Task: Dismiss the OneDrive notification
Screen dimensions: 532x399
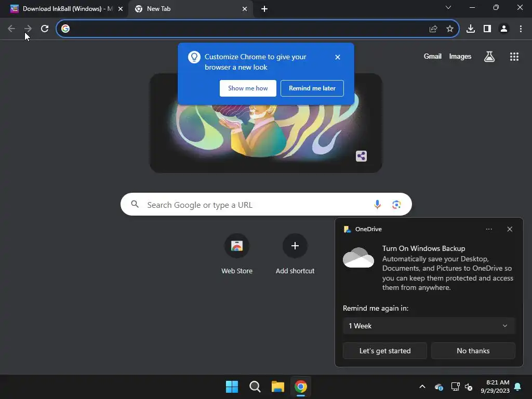Action: point(510,229)
